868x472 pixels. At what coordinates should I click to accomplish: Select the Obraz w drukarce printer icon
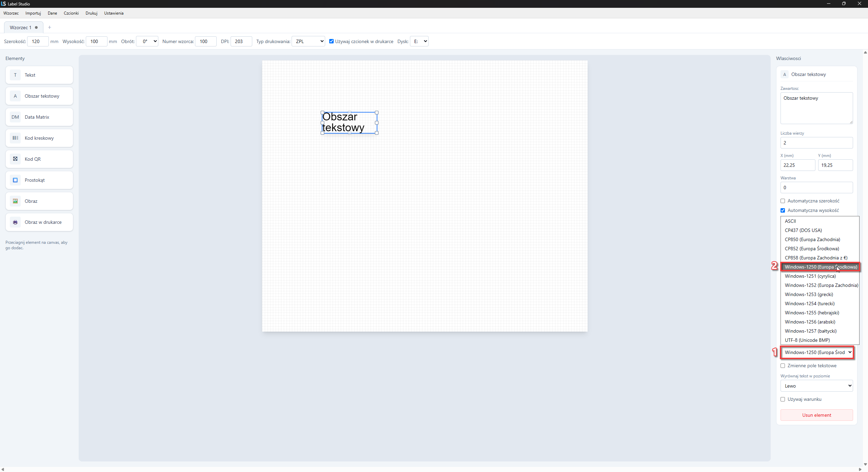coord(15,222)
